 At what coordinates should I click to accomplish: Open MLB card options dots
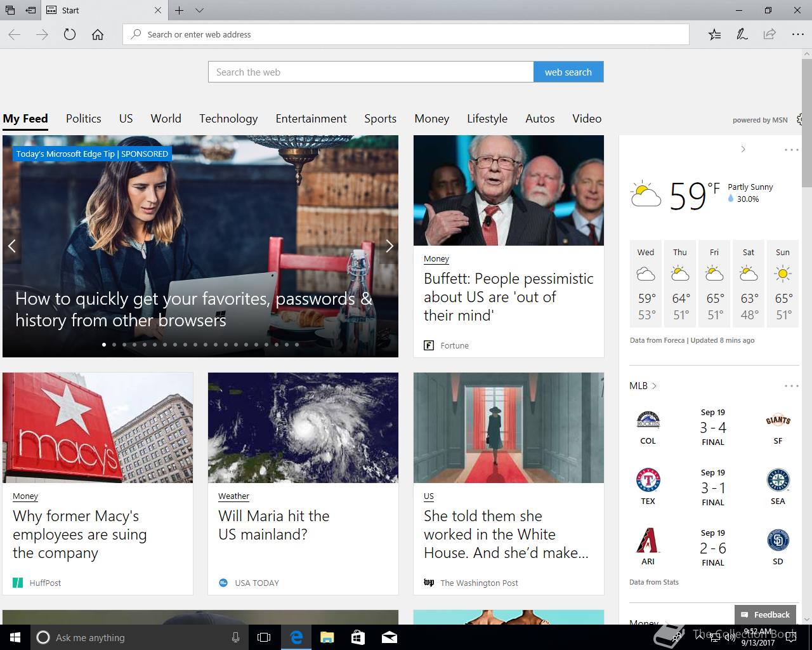point(791,386)
